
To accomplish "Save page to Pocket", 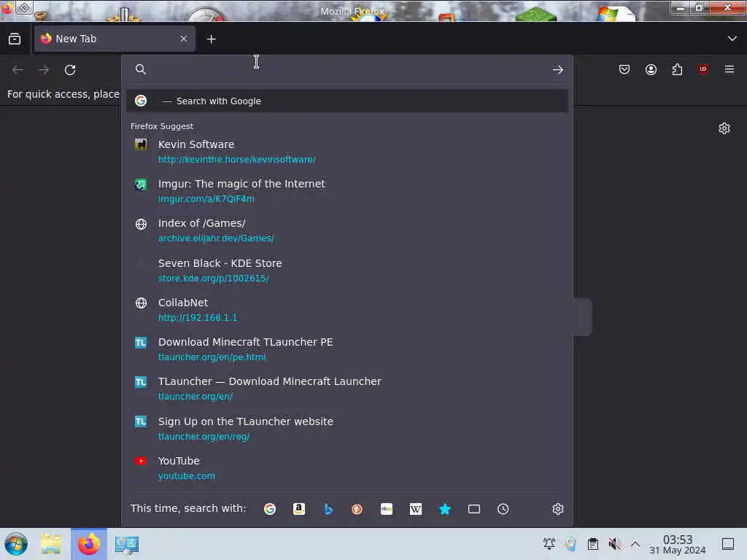I will pos(624,69).
